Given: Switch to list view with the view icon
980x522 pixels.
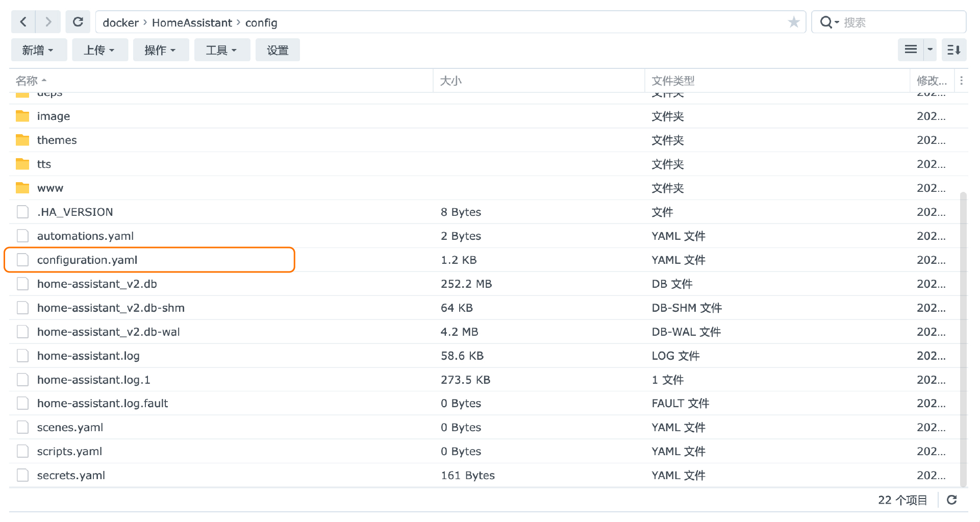Looking at the screenshot, I should [x=911, y=49].
